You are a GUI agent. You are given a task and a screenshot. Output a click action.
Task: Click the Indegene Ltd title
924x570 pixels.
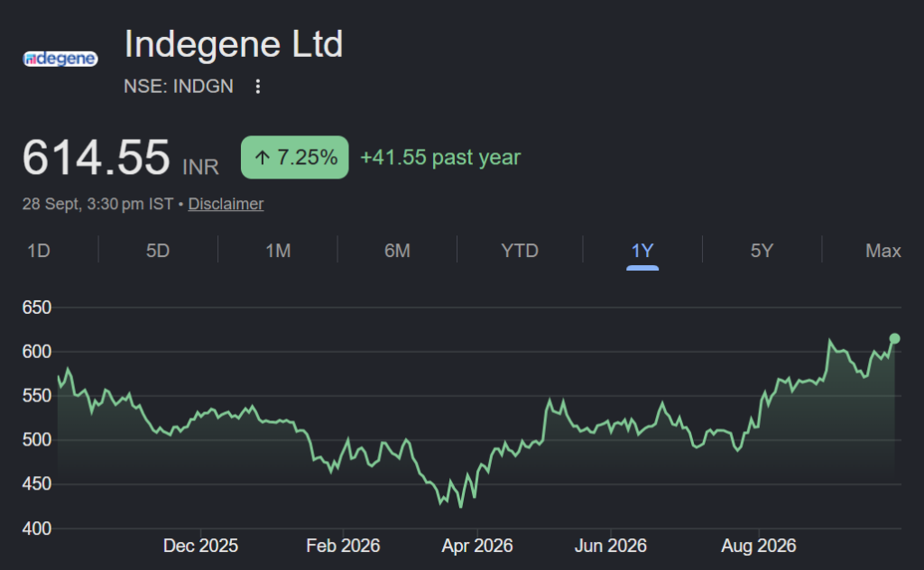tap(234, 44)
